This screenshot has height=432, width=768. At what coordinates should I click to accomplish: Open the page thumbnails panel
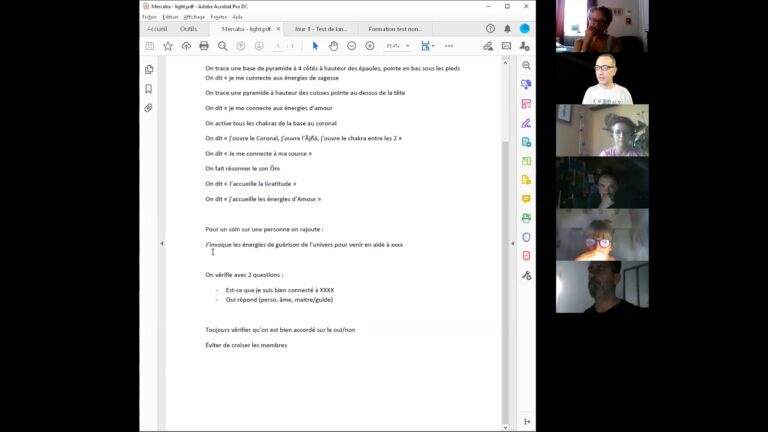(149, 70)
